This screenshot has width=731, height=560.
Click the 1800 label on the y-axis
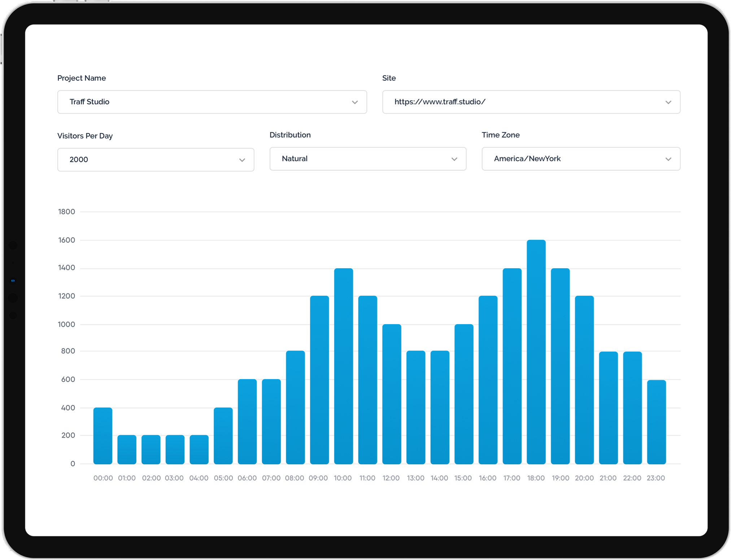[x=66, y=212]
